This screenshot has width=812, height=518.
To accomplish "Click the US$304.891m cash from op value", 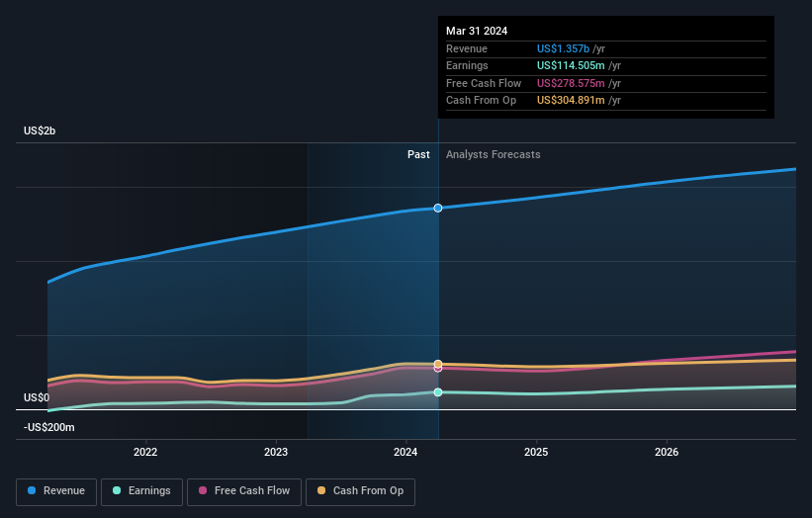I will [x=571, y=101].
